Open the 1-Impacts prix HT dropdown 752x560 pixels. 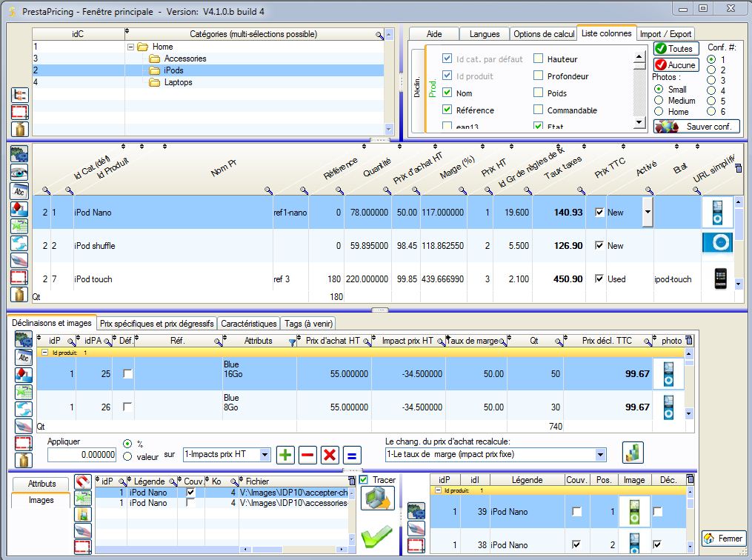point(264,454)
